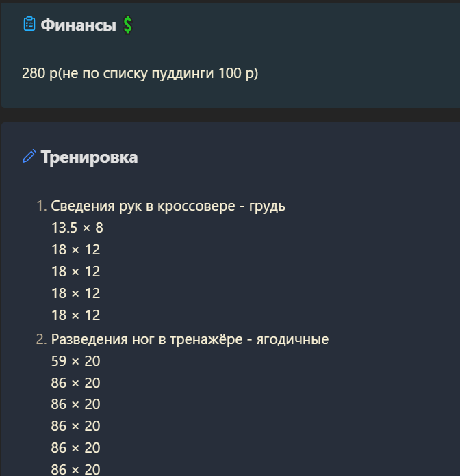The width and height of the screenshot is (460, 476).
Task: Click the text 280 р(не по списку пуддинги
Action: [x=118, y=73]
